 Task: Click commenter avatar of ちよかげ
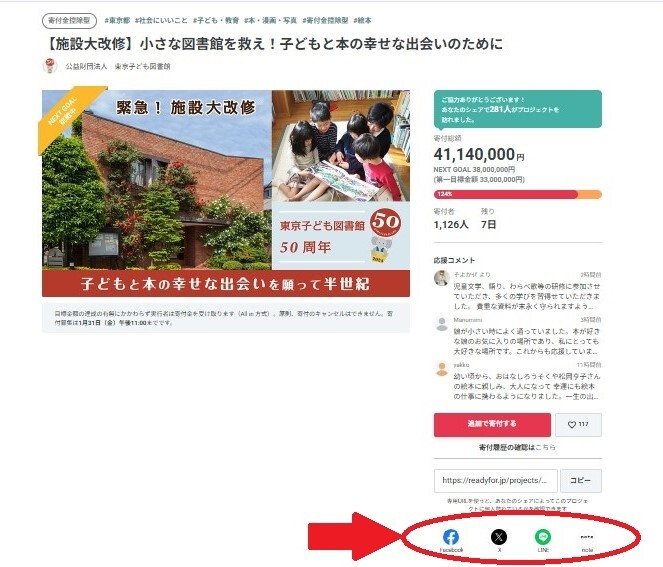[442, 278]
